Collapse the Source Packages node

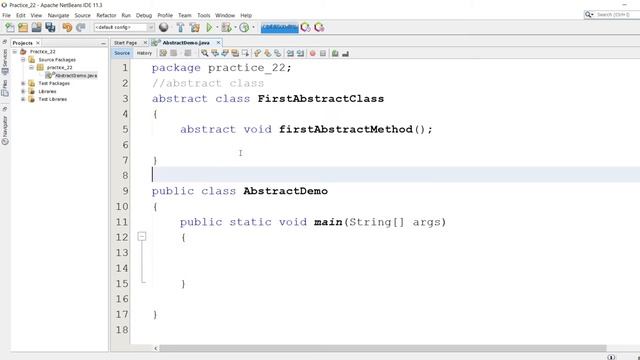(23, 60)
